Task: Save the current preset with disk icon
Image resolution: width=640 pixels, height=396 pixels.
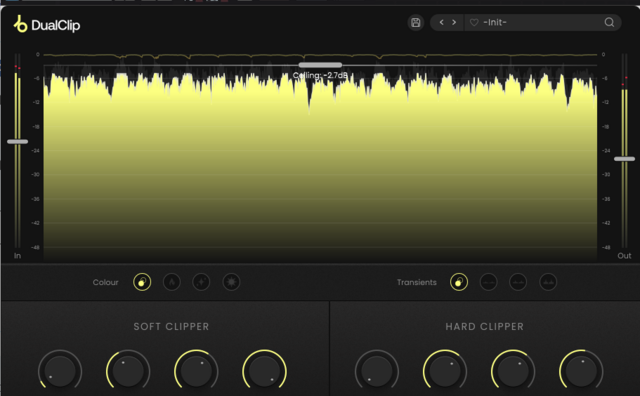Action: point(416,22)
